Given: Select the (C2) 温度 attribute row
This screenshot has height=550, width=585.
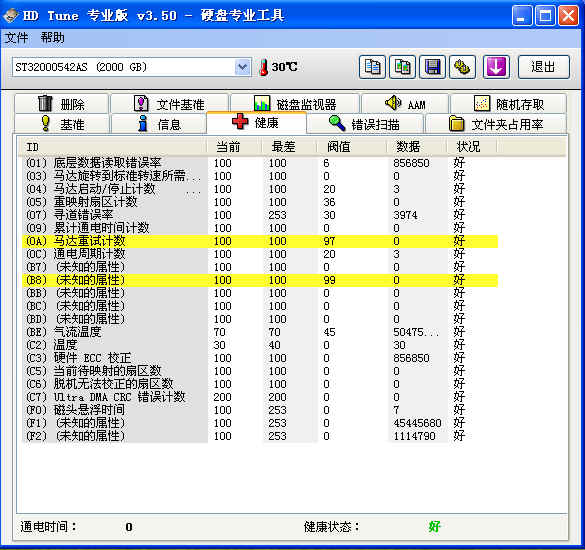Looking at the screenshot, I should tap(260, 345).
